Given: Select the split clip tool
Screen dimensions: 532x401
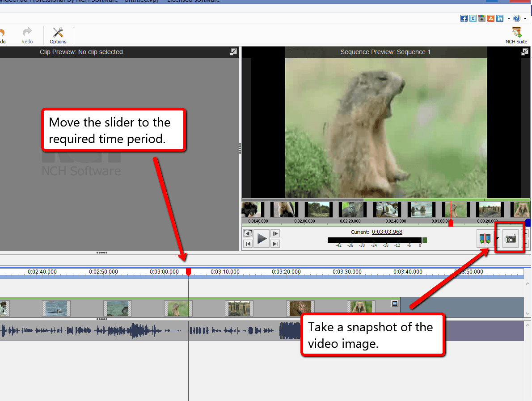Looking at the screenshot, I should tap(485, 238).
